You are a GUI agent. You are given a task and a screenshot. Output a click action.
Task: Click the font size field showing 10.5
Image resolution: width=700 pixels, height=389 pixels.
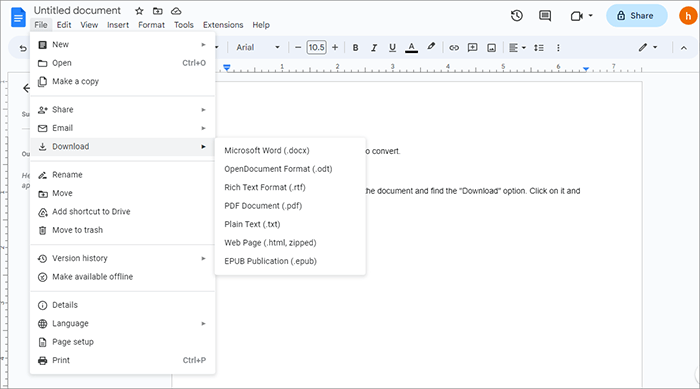[317, 47]
